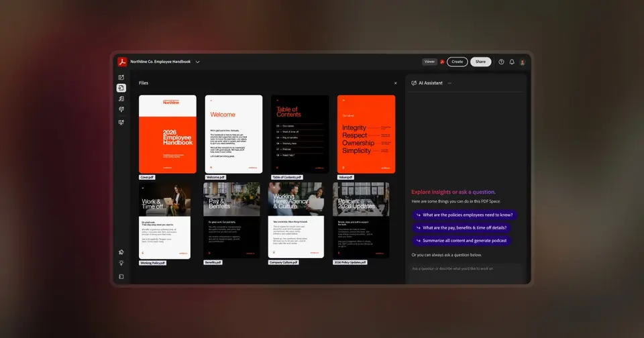Screen dimensions: 644x338
Task: Focus the 'Ask a question' input field
Action: point(467,269)
